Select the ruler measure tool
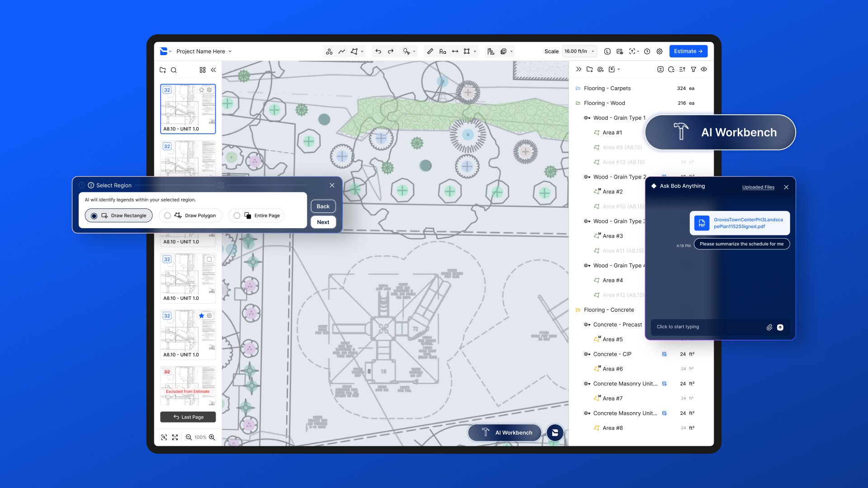Viewport: 868px width, 488px height. [430, 52]
